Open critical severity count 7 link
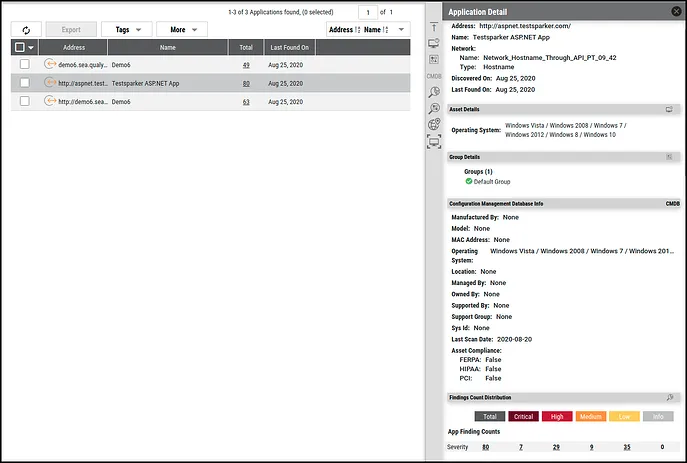 (521, 447)
